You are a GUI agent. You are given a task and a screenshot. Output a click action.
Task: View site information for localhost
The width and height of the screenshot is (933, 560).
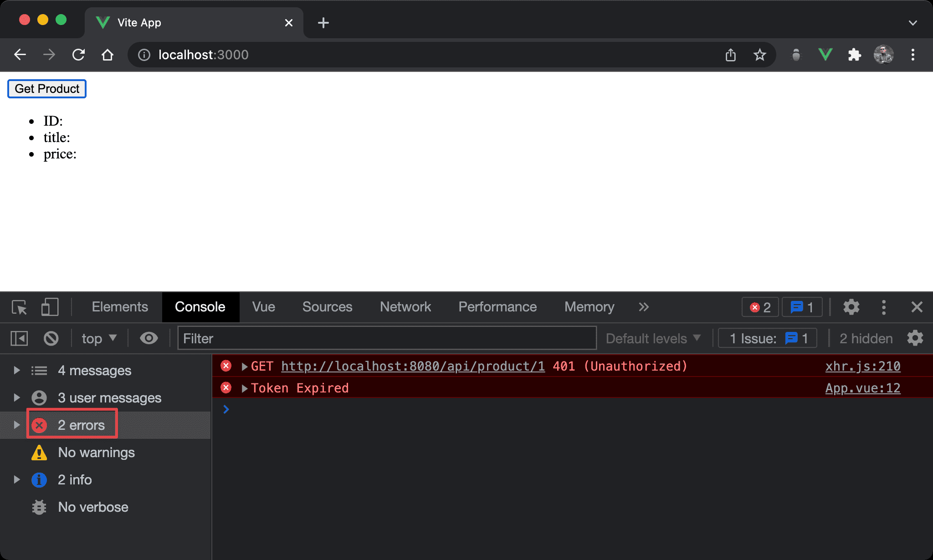pos(144,55)
